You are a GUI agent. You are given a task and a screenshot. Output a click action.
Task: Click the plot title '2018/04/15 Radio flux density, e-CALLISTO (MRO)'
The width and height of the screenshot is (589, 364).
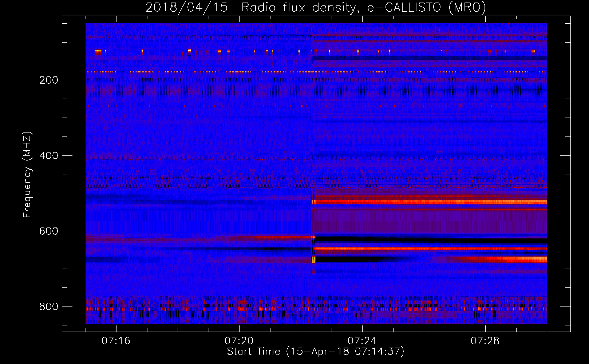[x=316, y=8]
